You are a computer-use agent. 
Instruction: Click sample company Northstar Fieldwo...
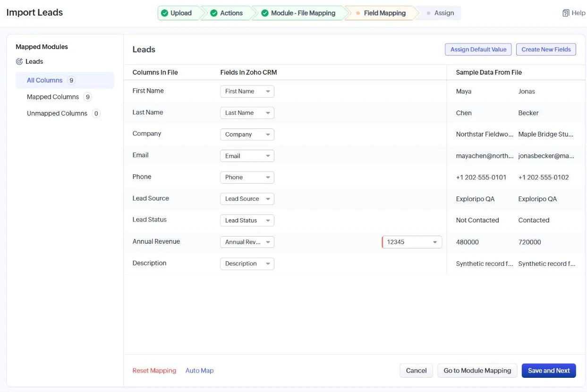pos(485,134)
